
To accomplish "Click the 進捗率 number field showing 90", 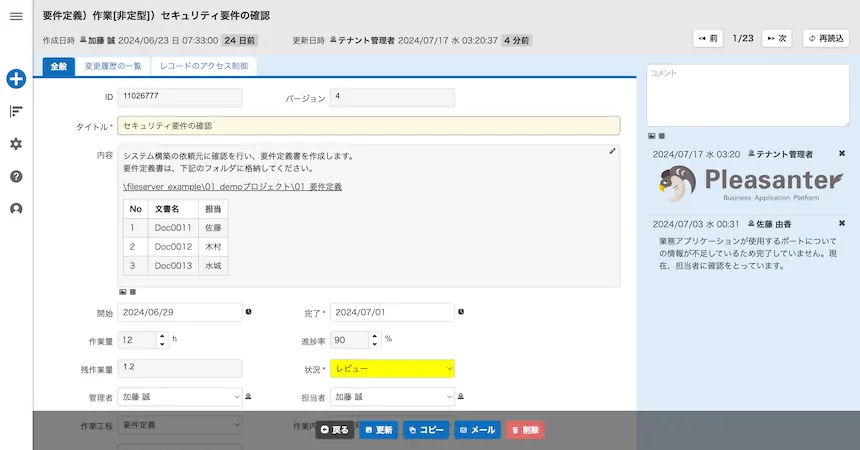I will tap(349, 340).
